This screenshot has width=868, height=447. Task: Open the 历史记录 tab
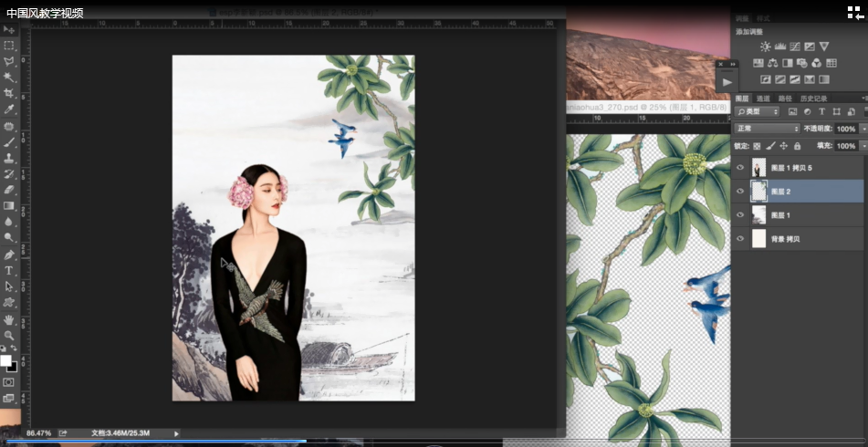[813, 99]
